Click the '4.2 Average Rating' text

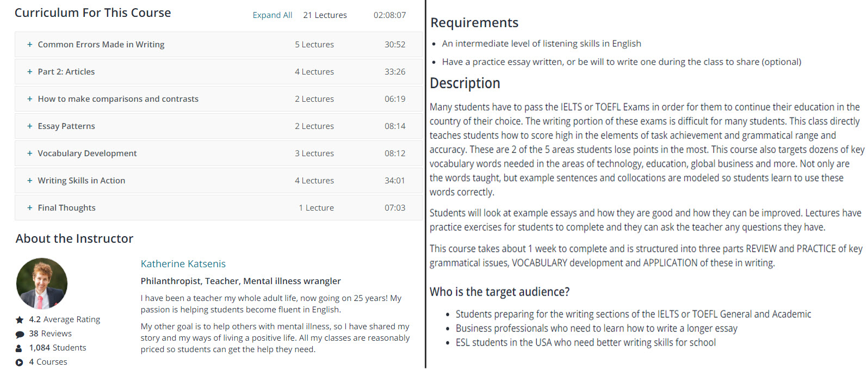[x=65, y=319]
